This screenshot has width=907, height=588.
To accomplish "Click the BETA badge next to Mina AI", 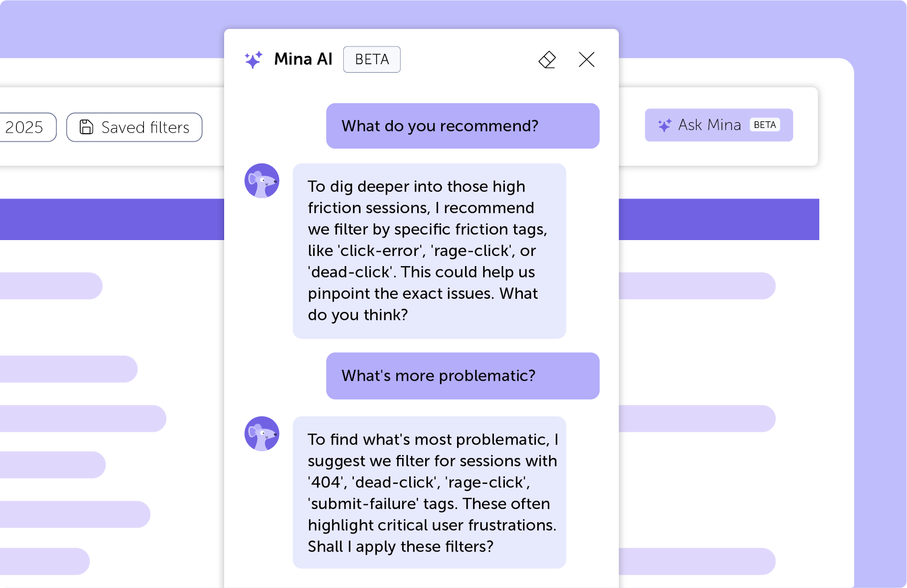I will pos(372,59).
